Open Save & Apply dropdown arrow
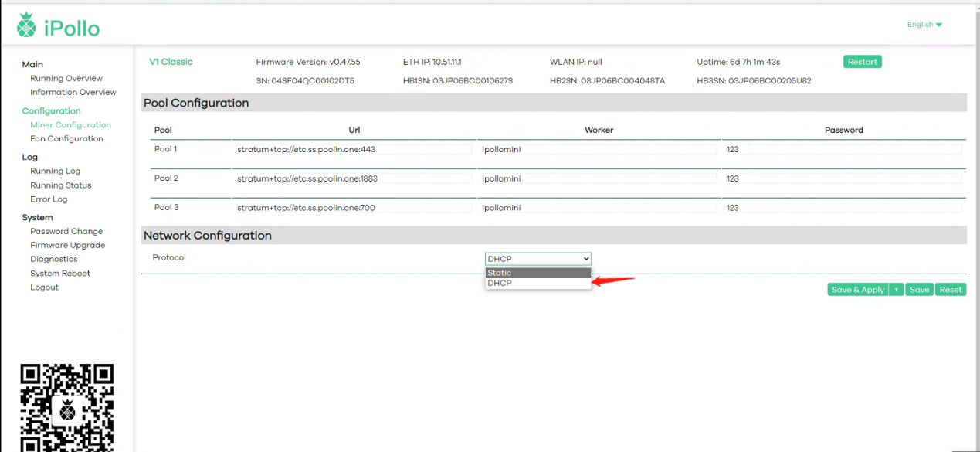This screenshot has height=452, width=980. click(x=896, y=290)
